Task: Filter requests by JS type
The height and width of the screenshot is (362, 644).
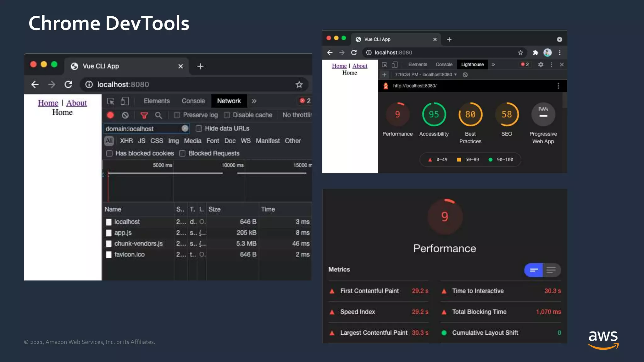Action: point(142,141)
